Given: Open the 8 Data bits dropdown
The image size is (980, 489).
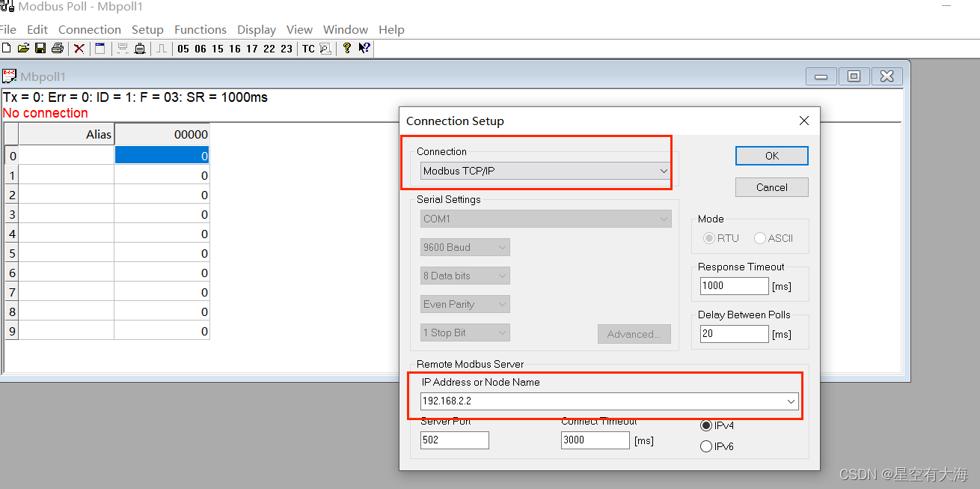Looking at the screenshot, I should click(x=465, y=276).
